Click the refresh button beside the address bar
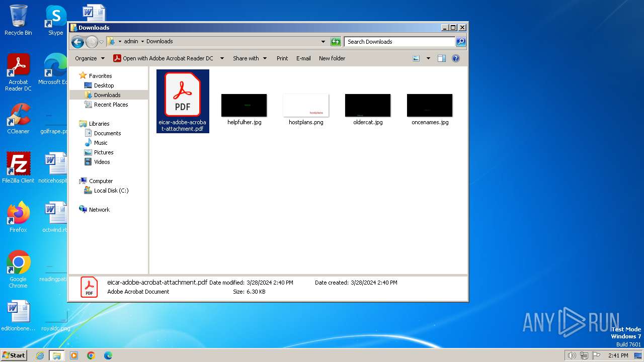Screen dimensions: 644x362 point(336,42)
